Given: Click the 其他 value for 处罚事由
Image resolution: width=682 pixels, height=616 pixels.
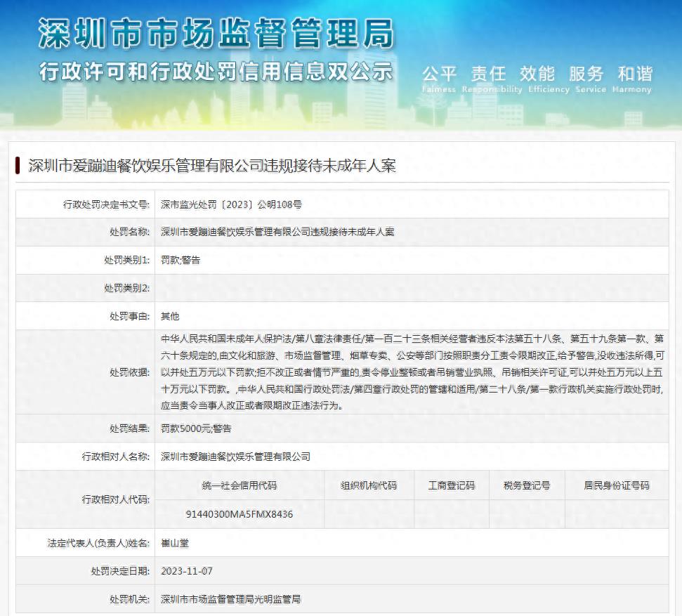Looking at the screenshot, I should point(170,316).
